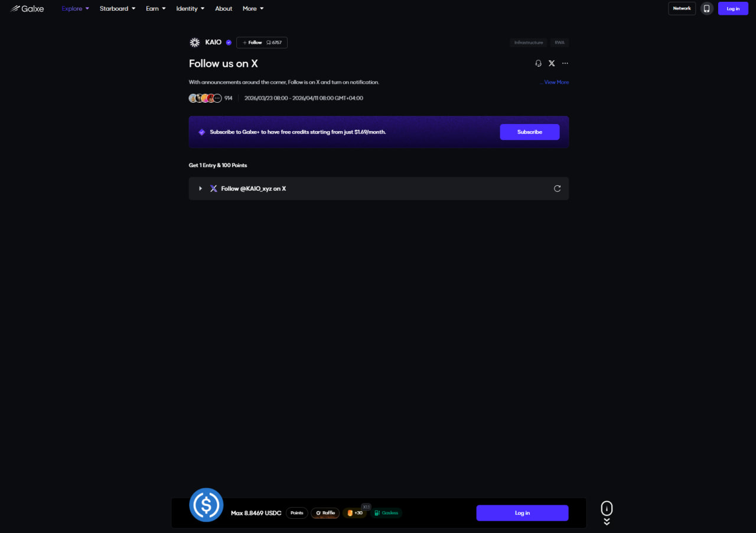Viewport: 756px width, 533px height.
Task: Click the KAIO project logo
Action: (194, 42)
